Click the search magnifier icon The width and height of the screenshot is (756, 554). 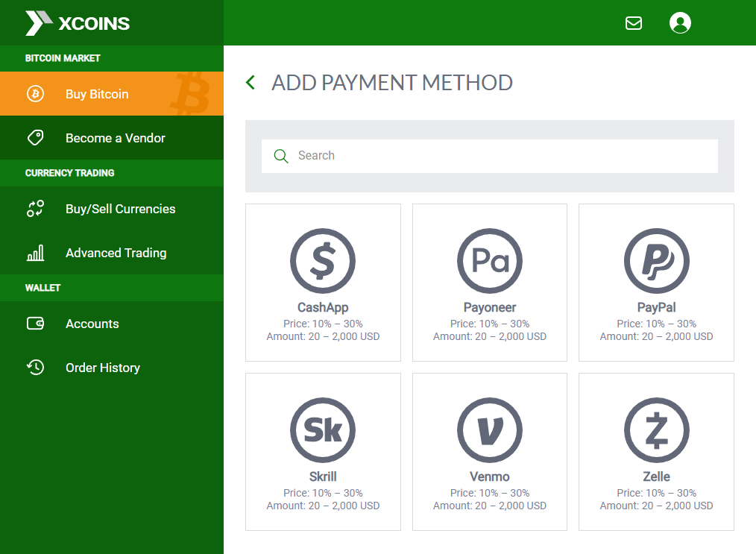pos(280,156)
